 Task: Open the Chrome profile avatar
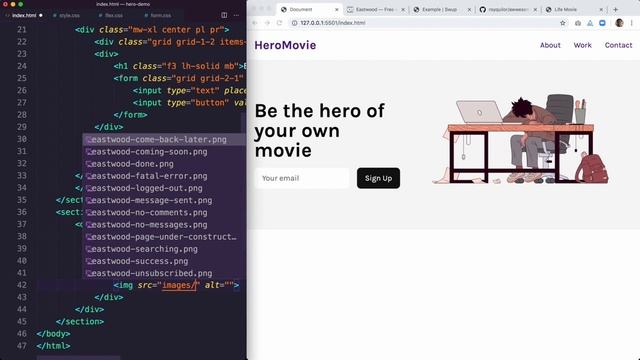(619, 23)
